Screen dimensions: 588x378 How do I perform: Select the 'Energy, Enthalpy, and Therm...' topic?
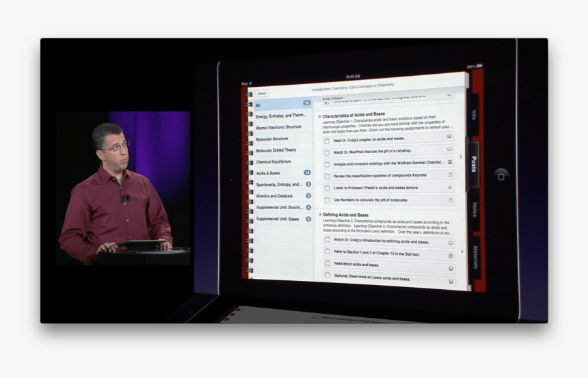tap(283, 116)
